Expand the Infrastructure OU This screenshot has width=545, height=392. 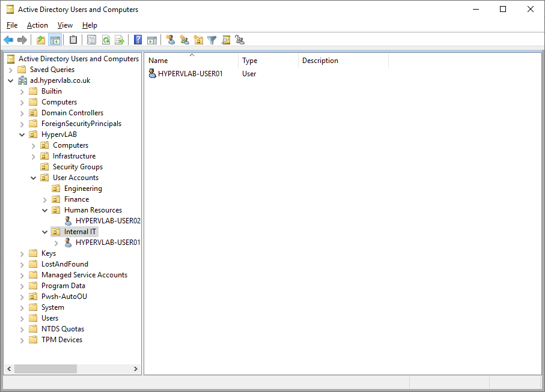point(34,157)
